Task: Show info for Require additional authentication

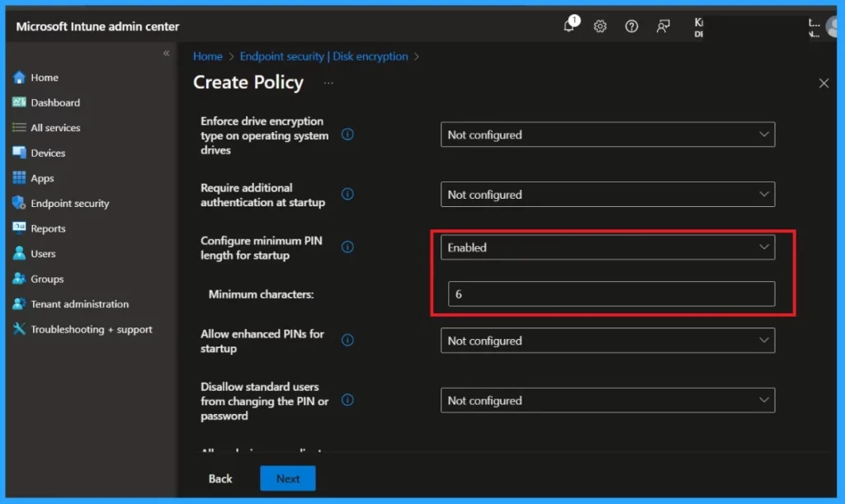Action: pos(347,194)
